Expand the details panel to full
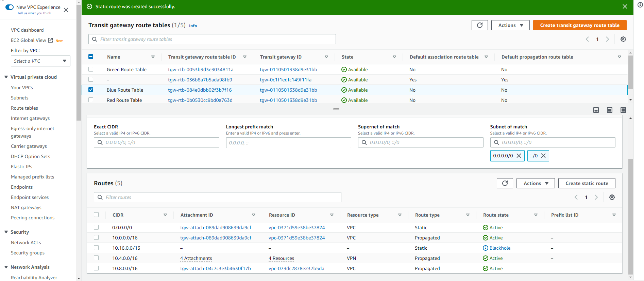Viewport: 644px width, 281px height. tap(623, 110)
